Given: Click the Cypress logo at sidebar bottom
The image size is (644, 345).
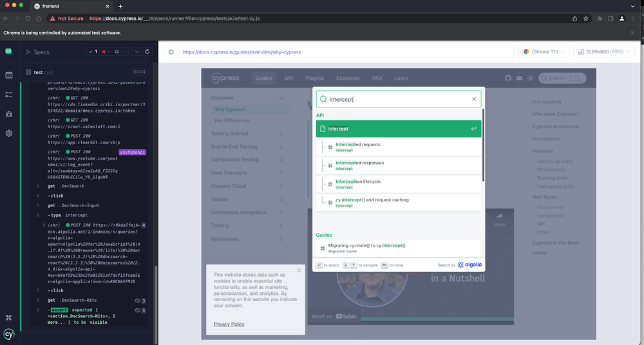Looking at the screenshot, I should (x=9, y=334).
